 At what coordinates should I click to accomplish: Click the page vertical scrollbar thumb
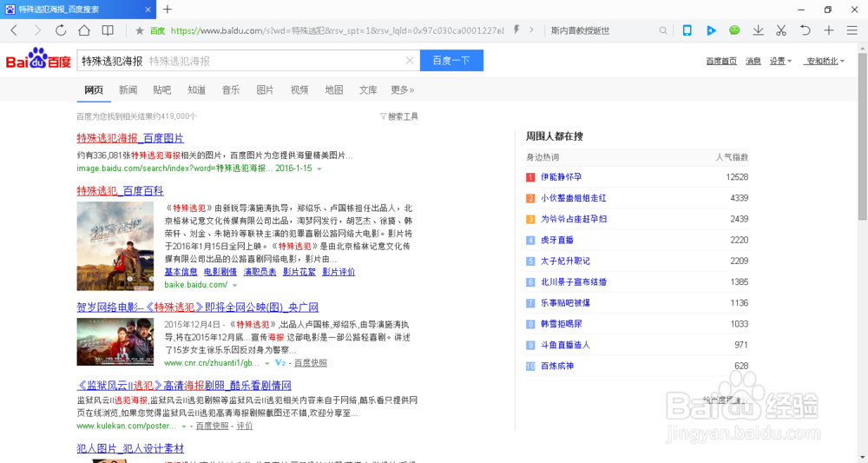click(863, 136)
